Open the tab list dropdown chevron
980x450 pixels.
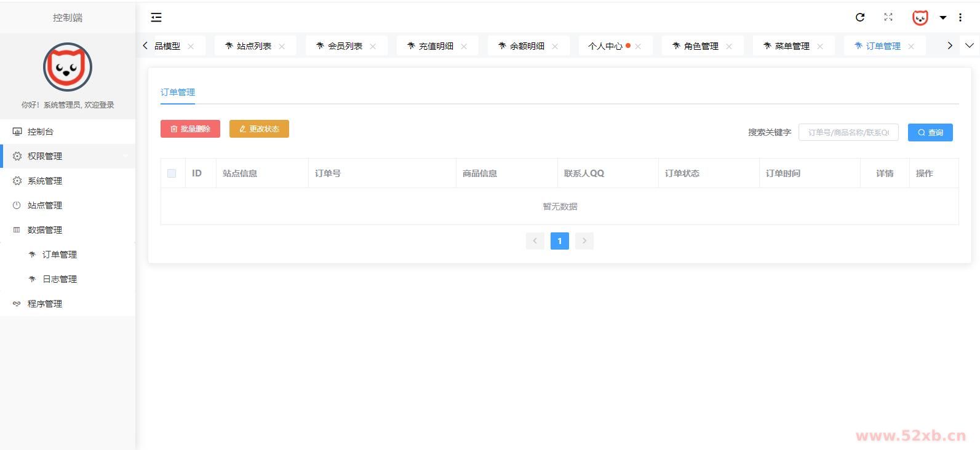(x=970, y=45)
